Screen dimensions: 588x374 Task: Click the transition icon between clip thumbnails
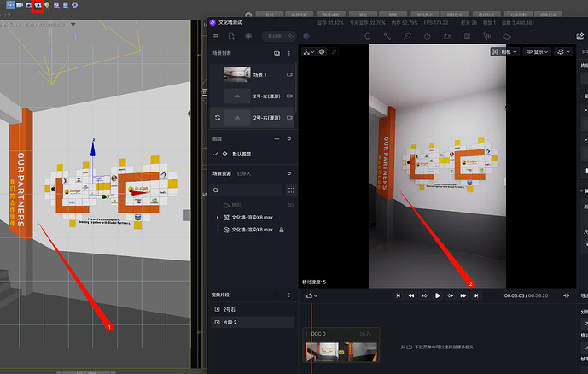tap(341, 352)
